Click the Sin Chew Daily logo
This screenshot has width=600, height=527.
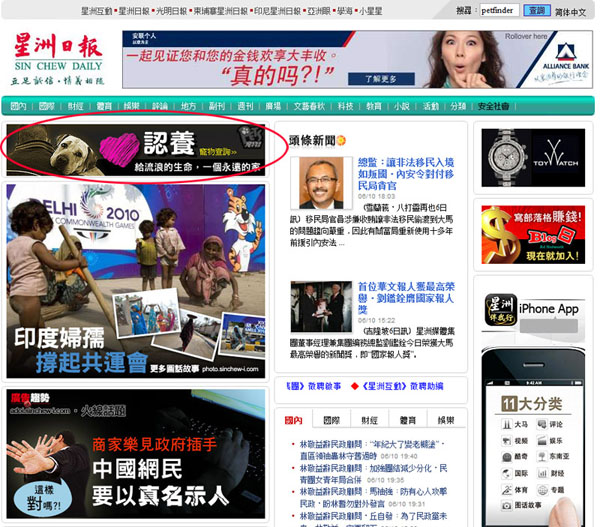57,59
